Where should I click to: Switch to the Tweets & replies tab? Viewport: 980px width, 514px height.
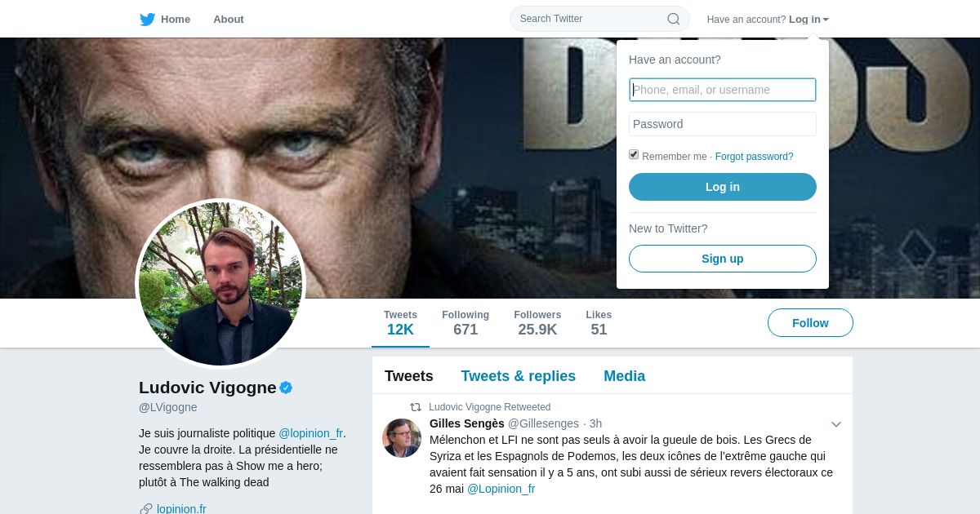519,376
